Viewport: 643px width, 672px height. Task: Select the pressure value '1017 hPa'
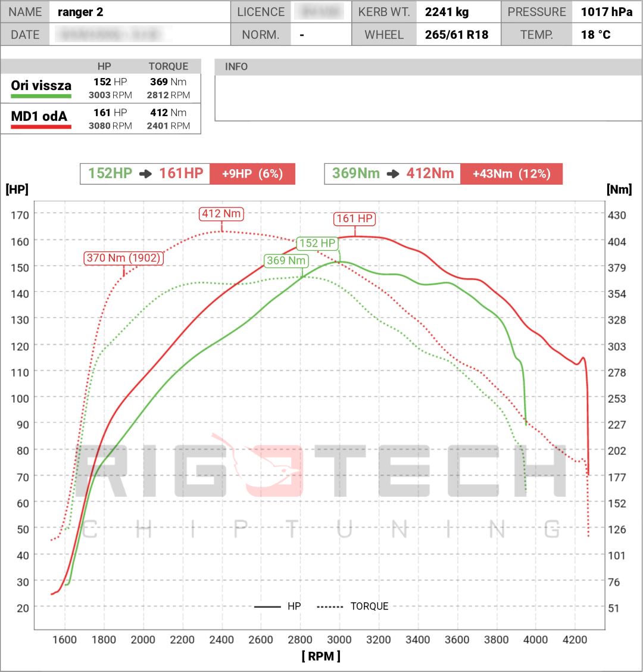606,12
